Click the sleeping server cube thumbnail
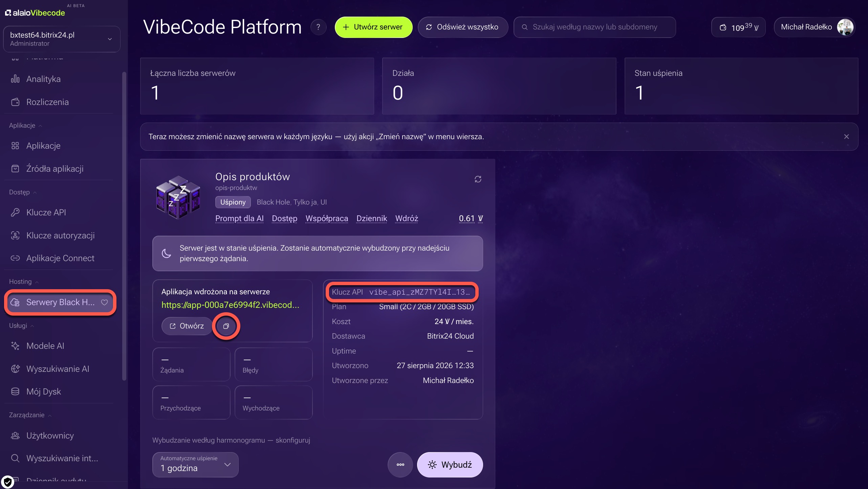 178,197
